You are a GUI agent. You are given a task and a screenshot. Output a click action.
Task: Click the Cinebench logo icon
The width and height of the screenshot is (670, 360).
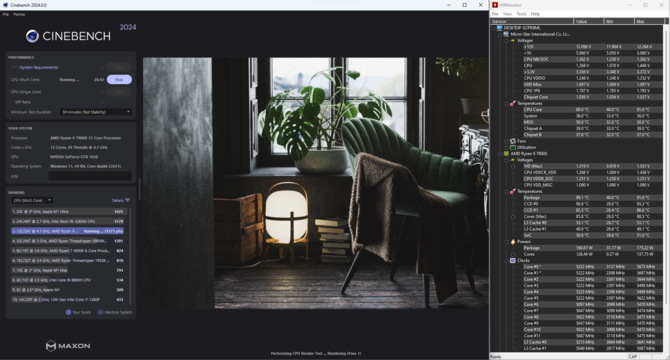32,36
